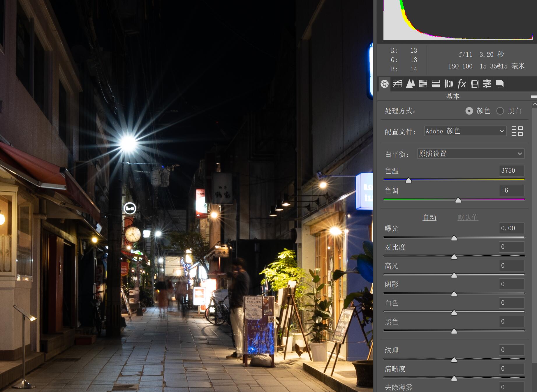The image size is (537, 392).
Task: Open the Snapshots stacked-squares panel
Action: [x=500, y=84]
